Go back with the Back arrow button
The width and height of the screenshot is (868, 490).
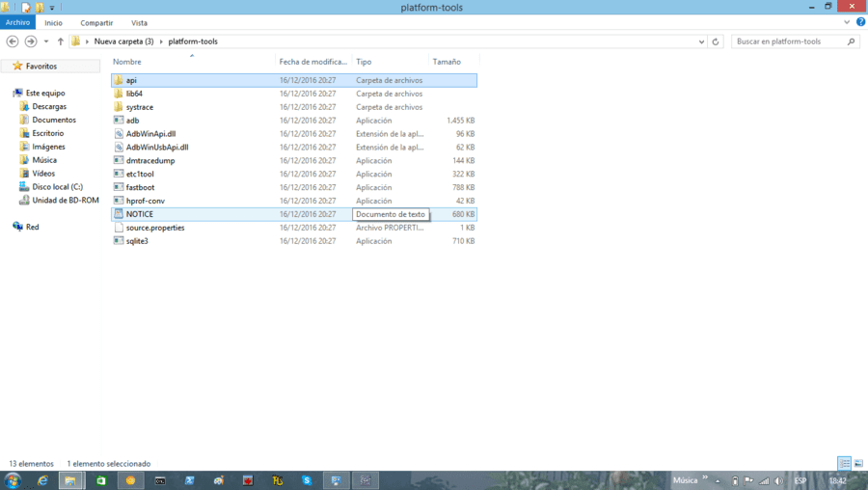13,41
